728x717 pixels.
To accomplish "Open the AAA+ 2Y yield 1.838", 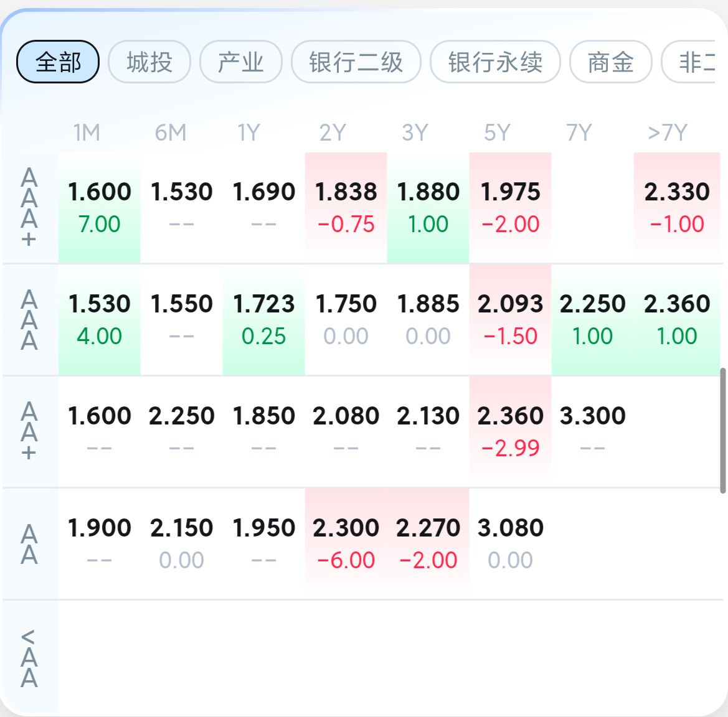I will 346,207.
